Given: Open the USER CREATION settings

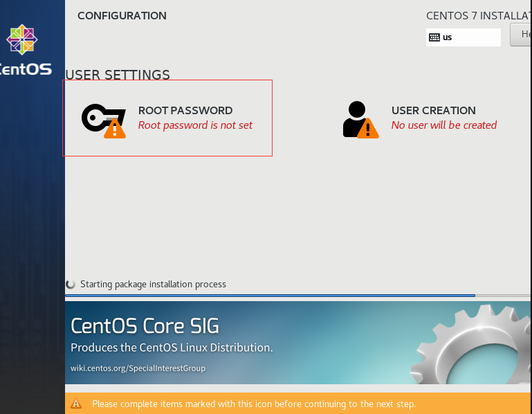Looking at the screenshot, I should 434,111.
